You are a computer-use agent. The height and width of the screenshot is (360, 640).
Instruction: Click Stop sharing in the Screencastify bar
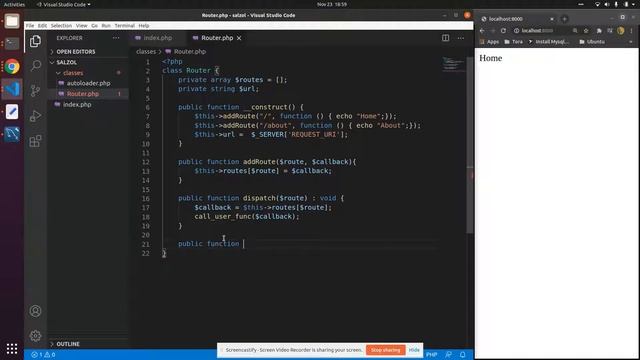click(x=385, y=350)
